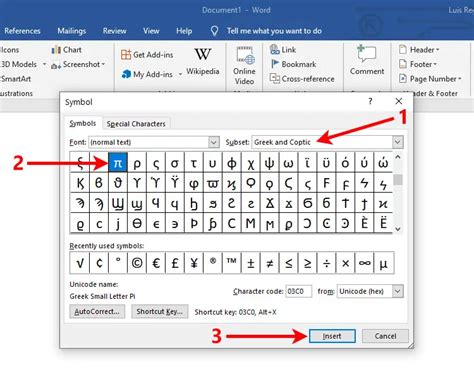The image size is (474, 379).
Task: Click the Symbol dialog help question mark
Action: tap(370, 101)
